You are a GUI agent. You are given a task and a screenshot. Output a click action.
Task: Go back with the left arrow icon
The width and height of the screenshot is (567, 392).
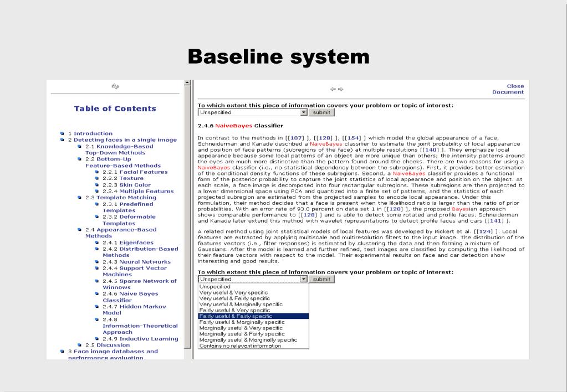[333, 89]
